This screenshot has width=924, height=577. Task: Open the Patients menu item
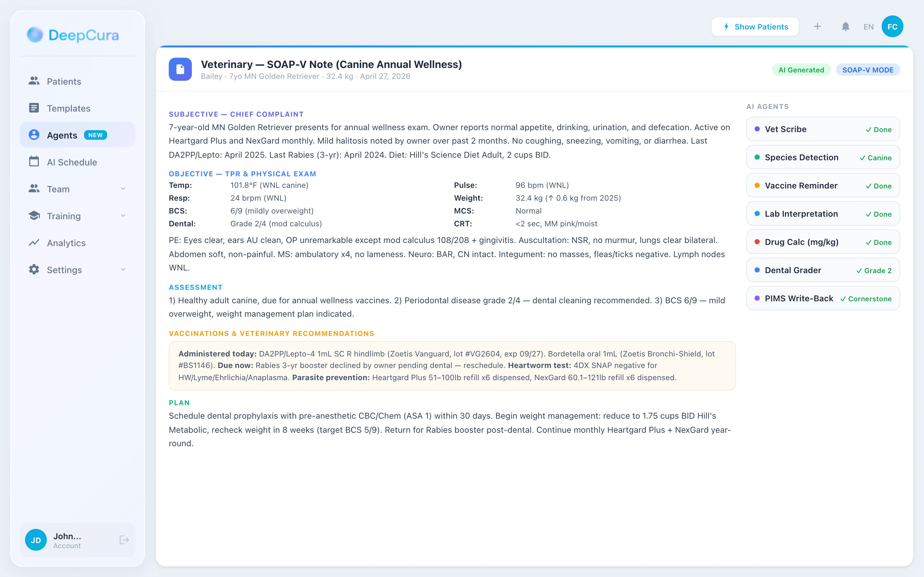(64, 81)
